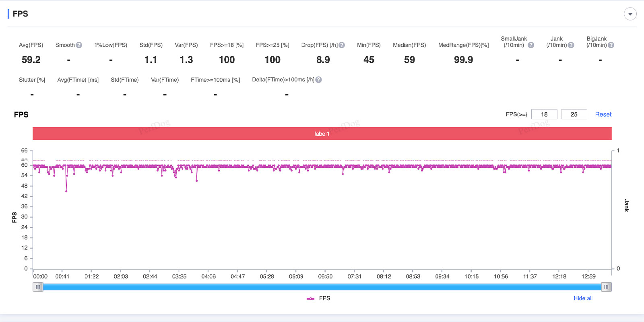644x322 pixels.
Task: Click the Drop(FPS) value 8.9
Action: click(323, 60)
